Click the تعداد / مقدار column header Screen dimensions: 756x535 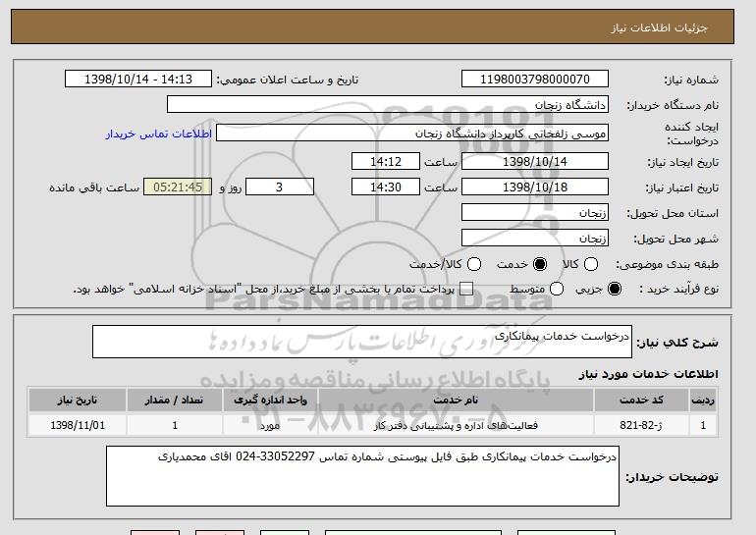coord(174,401)
